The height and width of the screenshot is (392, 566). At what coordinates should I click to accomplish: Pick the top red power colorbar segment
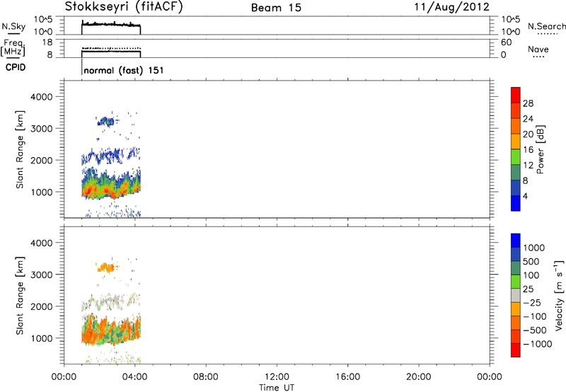tap(516, 95)
